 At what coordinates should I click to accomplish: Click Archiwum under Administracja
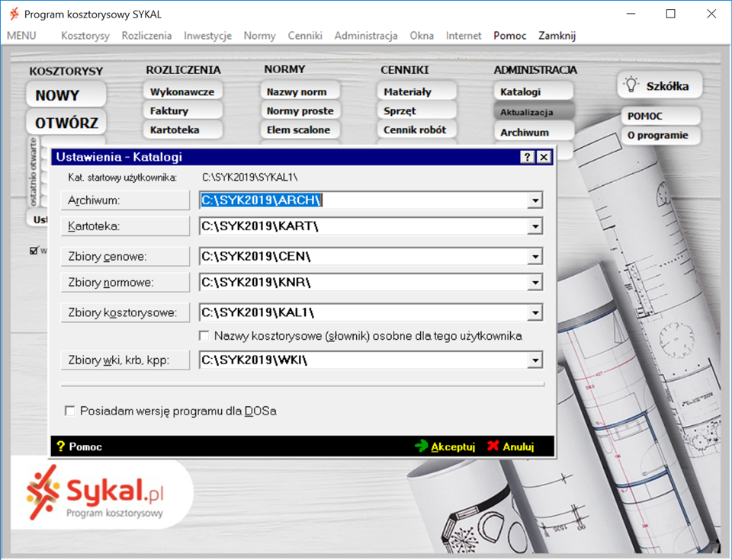pyautogui.click(x=534, y=132)
